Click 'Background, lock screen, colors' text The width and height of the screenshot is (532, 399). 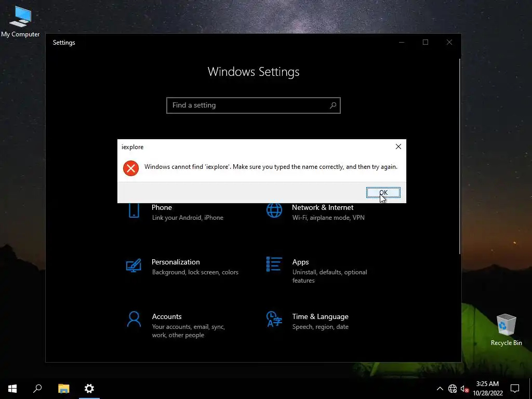pyautogui.click(x=195, y=272)
